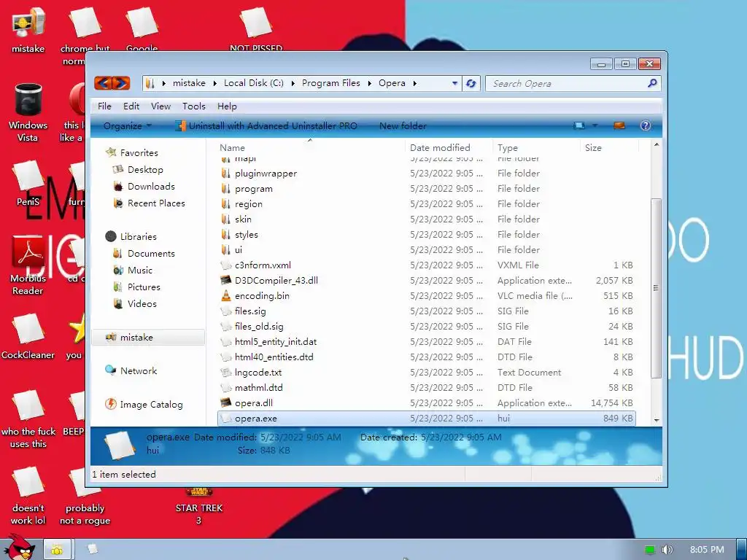The image size is (747, 560).
Task: Open address bar history dropdown
Action: [454, 83]
